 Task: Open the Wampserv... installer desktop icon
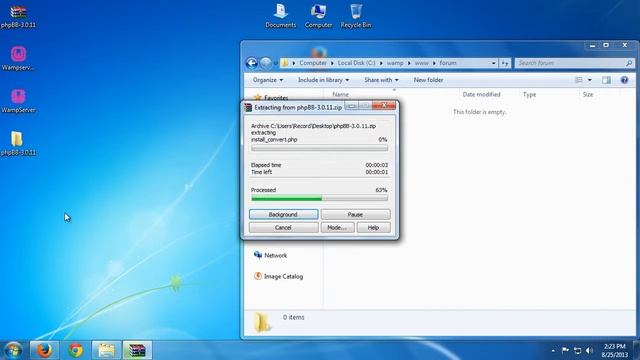pyautogui.click(x=18, y=58)
